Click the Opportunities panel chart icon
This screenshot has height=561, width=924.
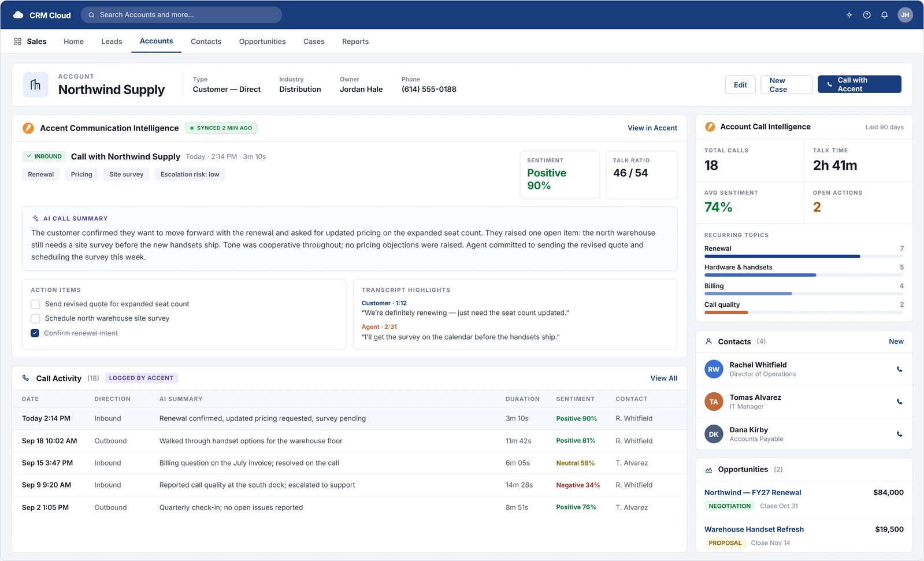click(708, 470)
